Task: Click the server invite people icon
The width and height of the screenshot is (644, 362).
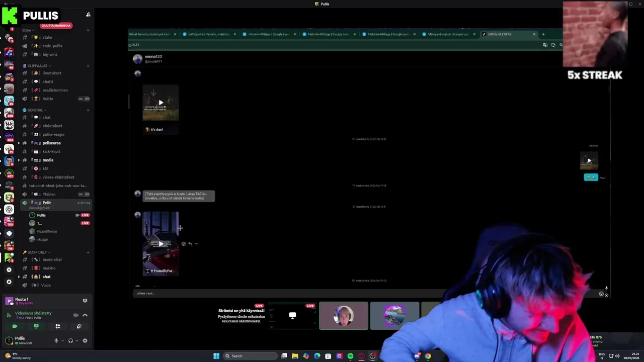Action: [x=88, y=15]
